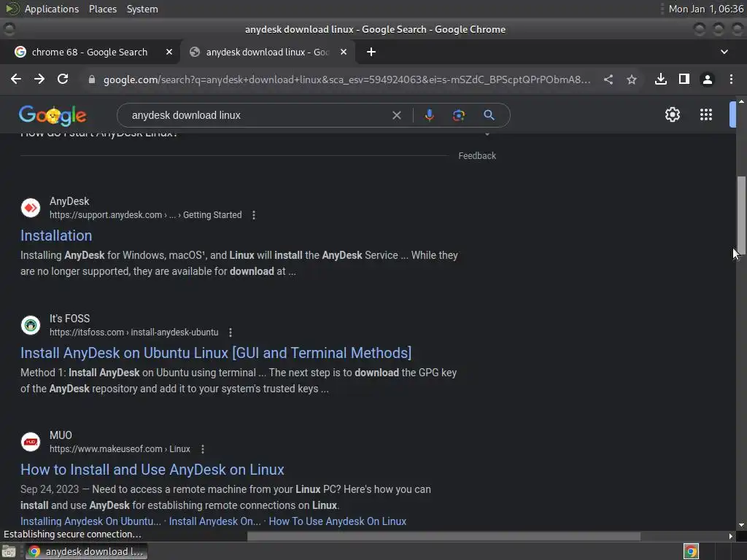Bookmark this page with the star icon

click(x=632, y=79)
